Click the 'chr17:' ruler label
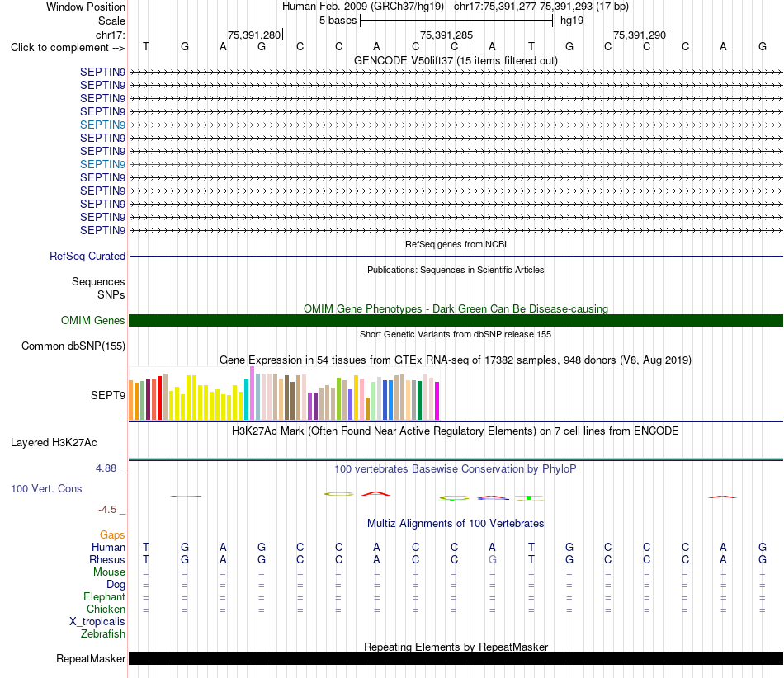This screenshot has height=678, width=784. tap(110, 35)
